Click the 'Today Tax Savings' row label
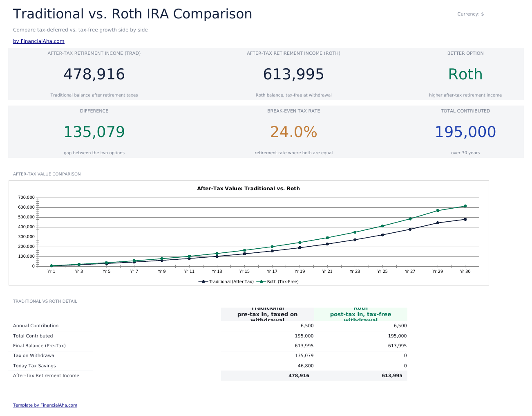Viewport: 532px width, 416px height. (x=34, y=366)
